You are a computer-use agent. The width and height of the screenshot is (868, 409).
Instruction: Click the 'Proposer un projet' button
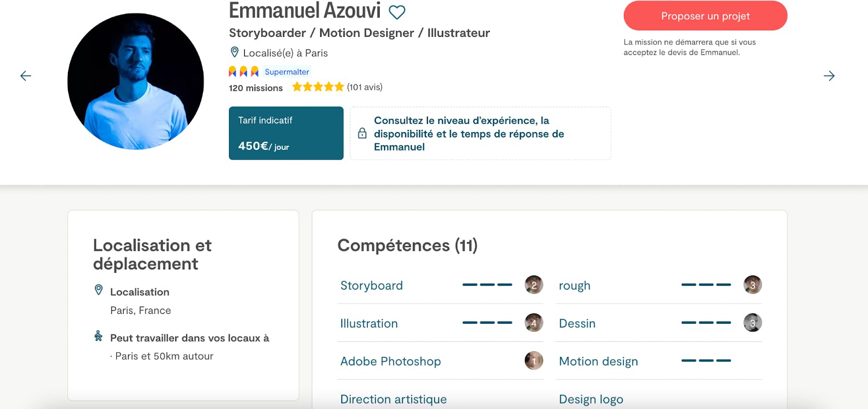(705, 16)
